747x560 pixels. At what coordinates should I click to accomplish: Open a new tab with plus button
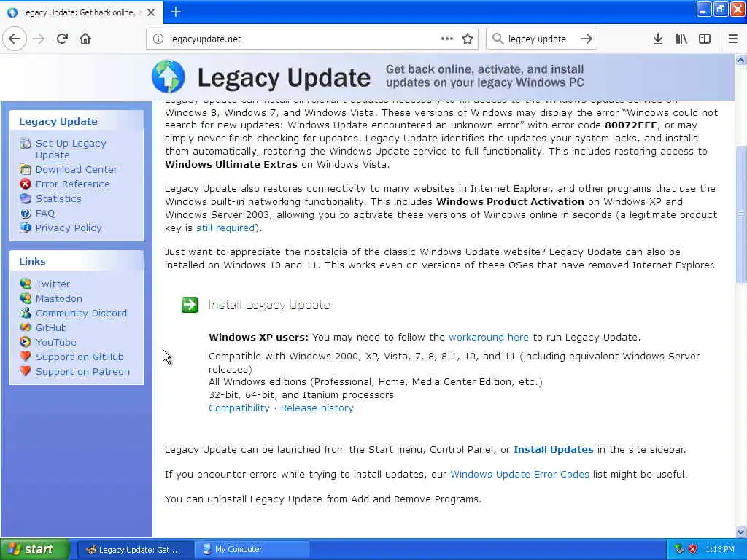point(176,12)
